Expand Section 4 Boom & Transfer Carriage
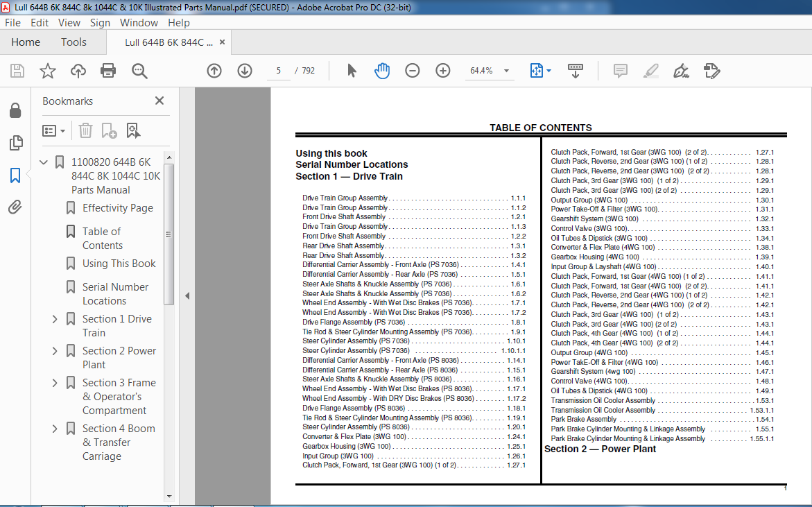 pyautogui.click(x=55, y=429)
